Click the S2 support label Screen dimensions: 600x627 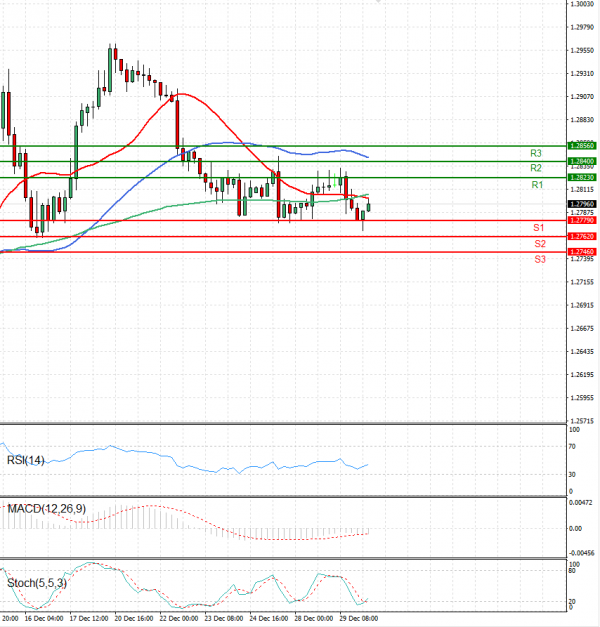pos(539,243)
